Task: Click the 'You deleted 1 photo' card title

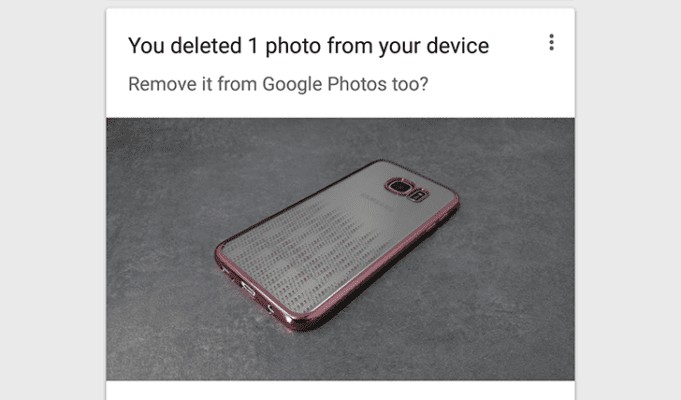Action: [x=308, y=46]
